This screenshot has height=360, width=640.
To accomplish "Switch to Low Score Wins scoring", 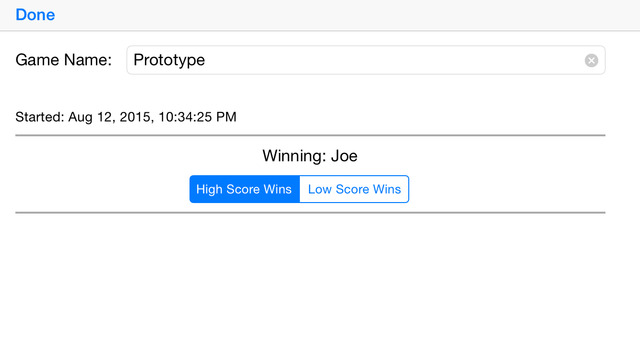I will click(354, 189).
